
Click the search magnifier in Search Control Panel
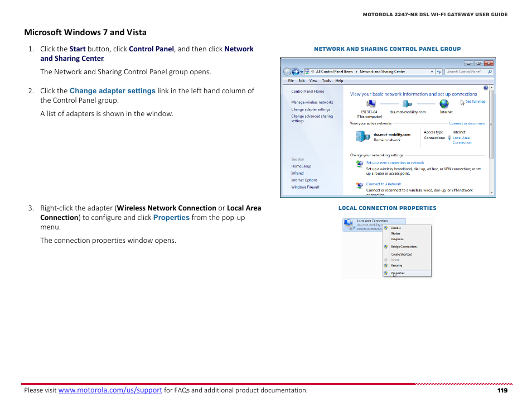(490, 71)
